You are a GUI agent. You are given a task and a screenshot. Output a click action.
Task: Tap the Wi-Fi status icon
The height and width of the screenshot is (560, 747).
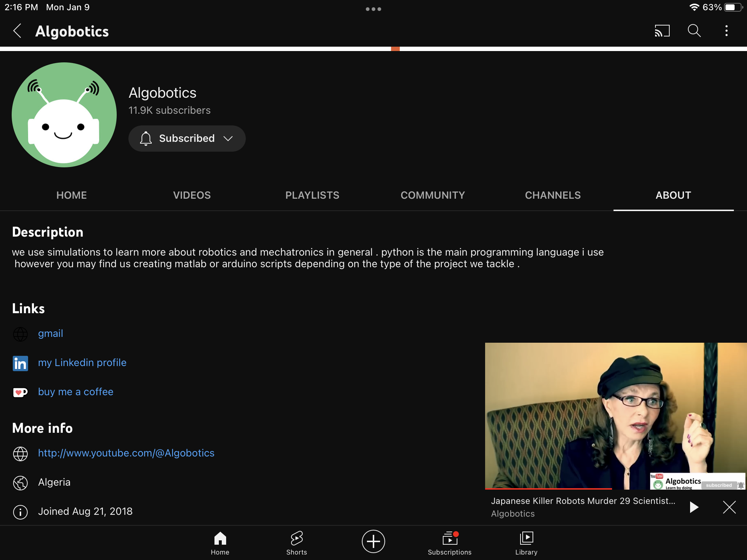[694, 7]
